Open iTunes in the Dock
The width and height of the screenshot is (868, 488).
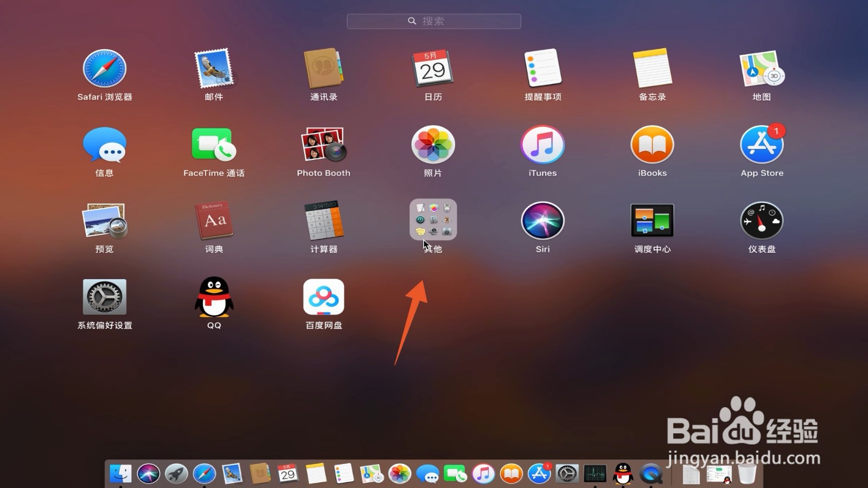(483, 474)
